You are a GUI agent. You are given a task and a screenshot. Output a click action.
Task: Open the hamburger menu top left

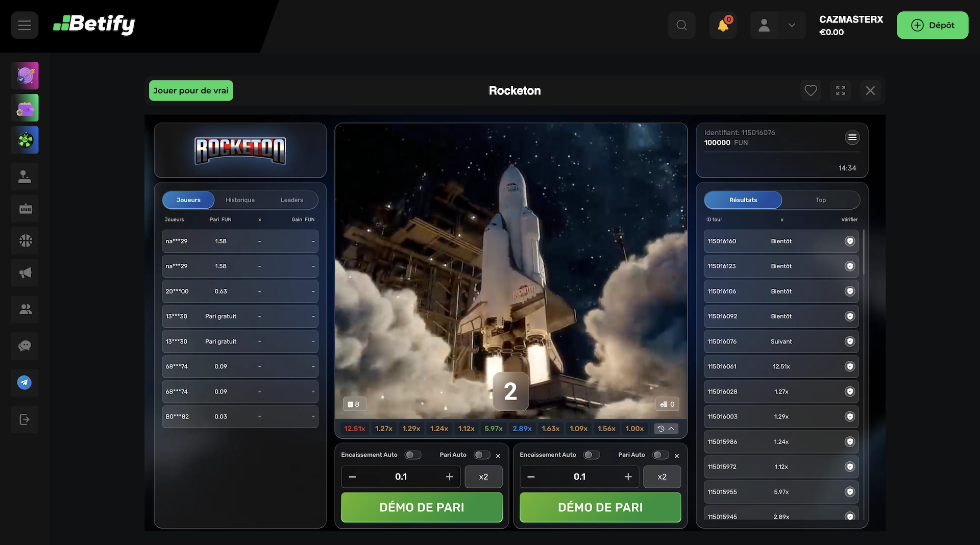(x=24, y=24)
